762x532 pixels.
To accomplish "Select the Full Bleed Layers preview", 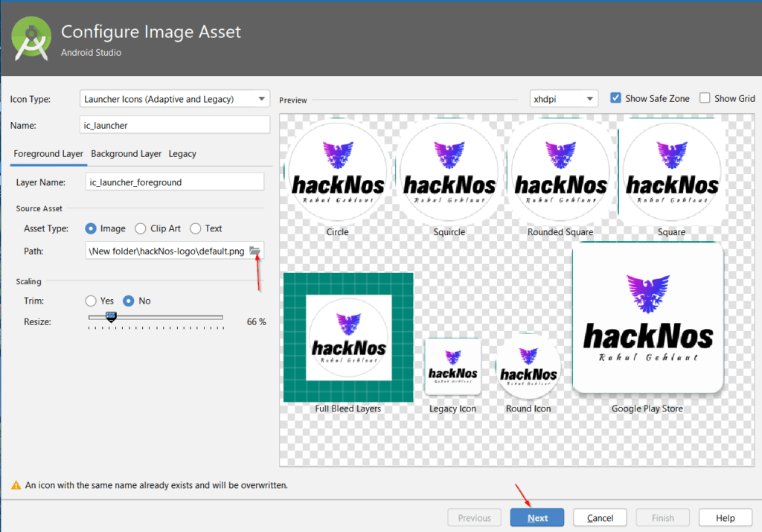I will (x=348, y=338).
